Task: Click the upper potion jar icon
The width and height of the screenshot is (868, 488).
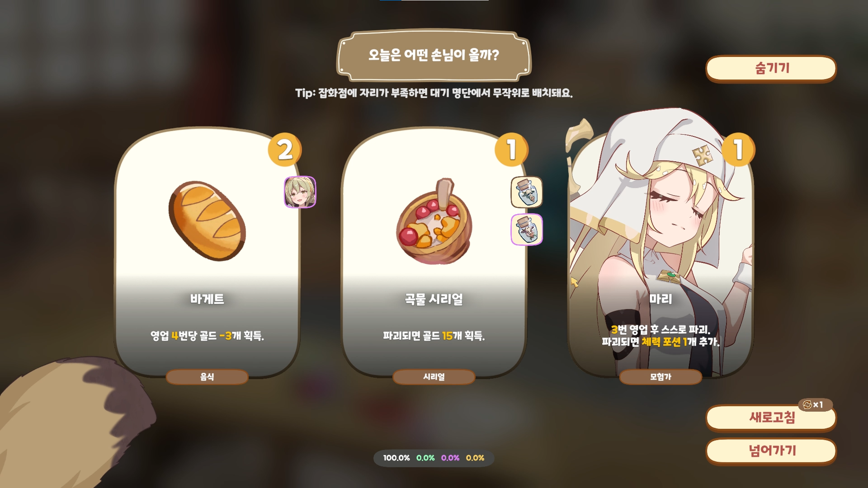Action: (x=527, y=192)
